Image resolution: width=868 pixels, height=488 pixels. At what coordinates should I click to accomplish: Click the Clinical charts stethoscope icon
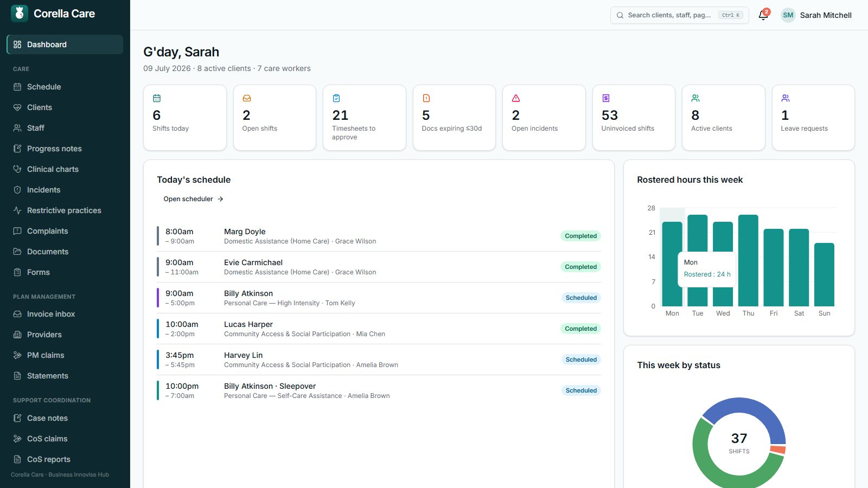[17, 169]
